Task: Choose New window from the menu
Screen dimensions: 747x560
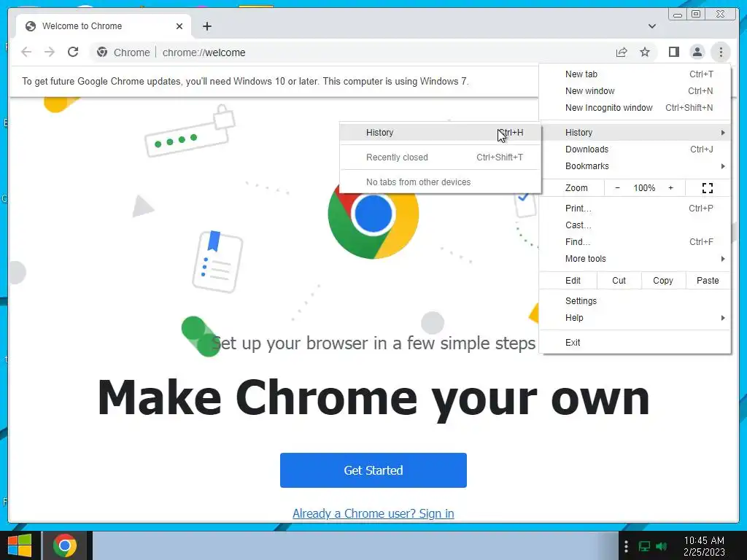Action: [635, 91]
